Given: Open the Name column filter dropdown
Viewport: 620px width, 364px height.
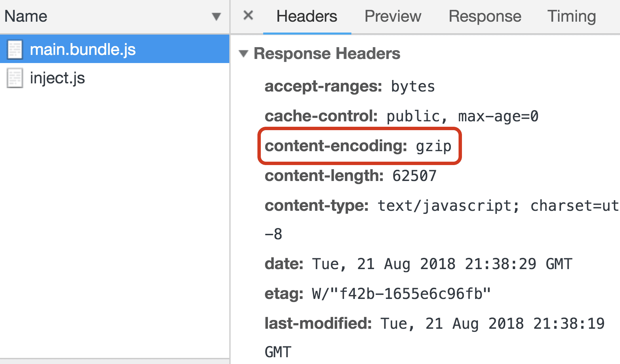Looking at the screenshot, I should 216,16.
